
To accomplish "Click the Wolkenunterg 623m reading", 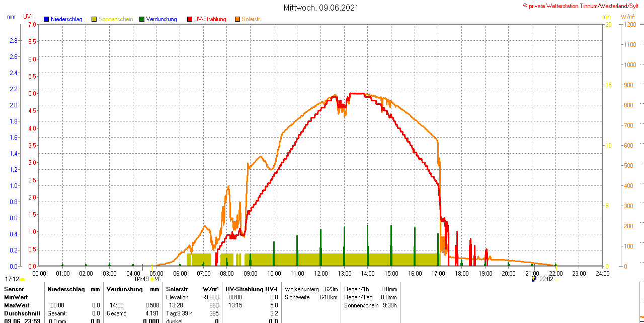I will click(x=331, y=289).
